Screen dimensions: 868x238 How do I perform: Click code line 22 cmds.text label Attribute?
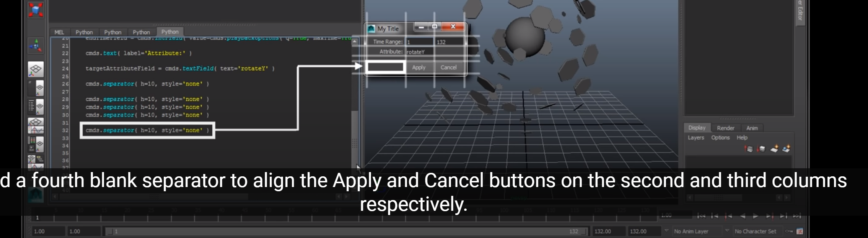click(x=139, y=53)
